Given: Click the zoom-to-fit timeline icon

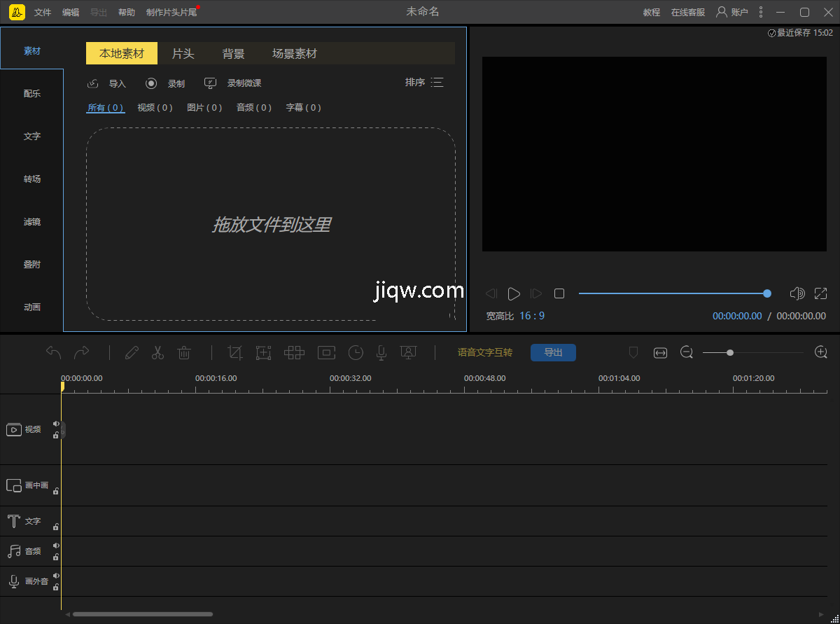Looking at the screenshot, I should pyautogui.click(x=660, y=353).
